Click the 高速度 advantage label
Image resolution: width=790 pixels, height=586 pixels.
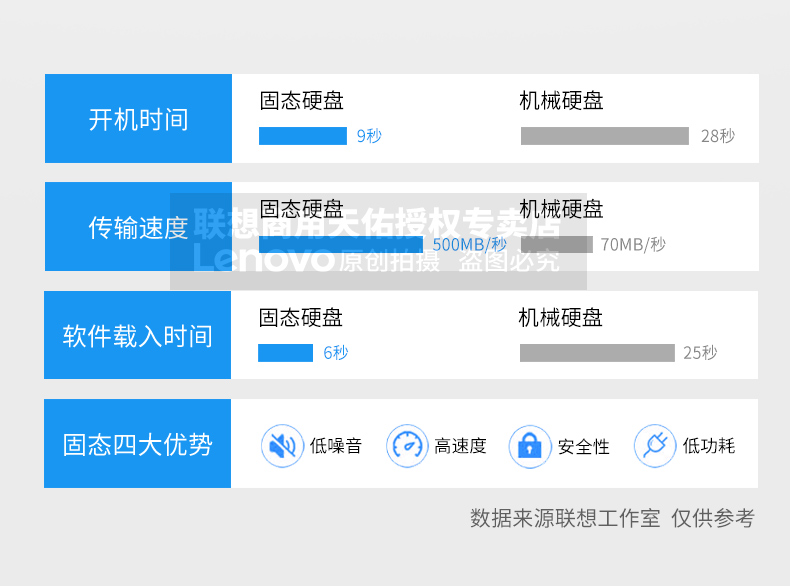pyautogui.click(x=460, y=446)
